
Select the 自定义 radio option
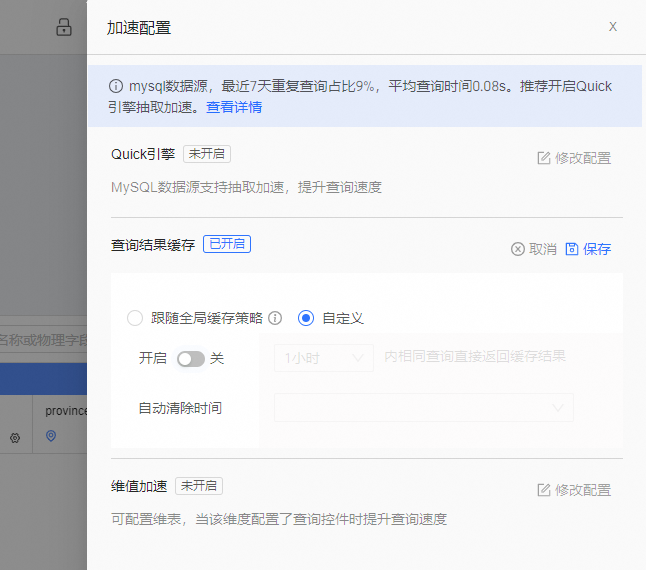coord(306,318)
